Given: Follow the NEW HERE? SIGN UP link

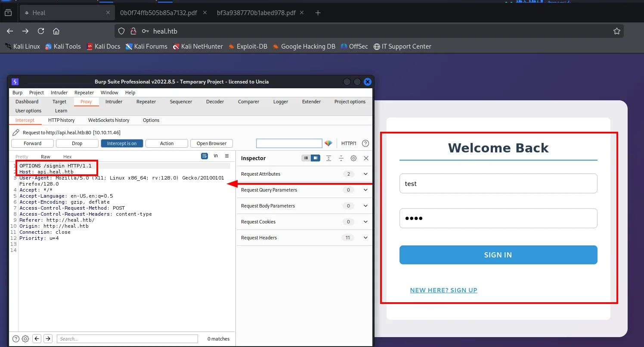Looking at the screenshot, I should coord(443,290).
